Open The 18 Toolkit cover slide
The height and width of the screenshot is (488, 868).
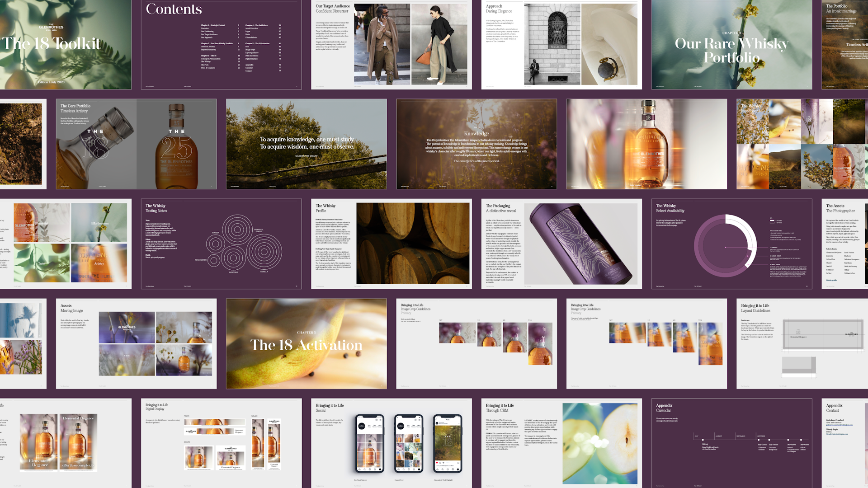[66, 44]
